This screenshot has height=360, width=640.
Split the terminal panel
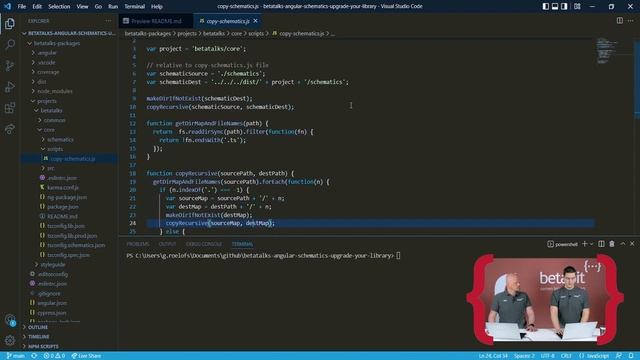[601, 244]
